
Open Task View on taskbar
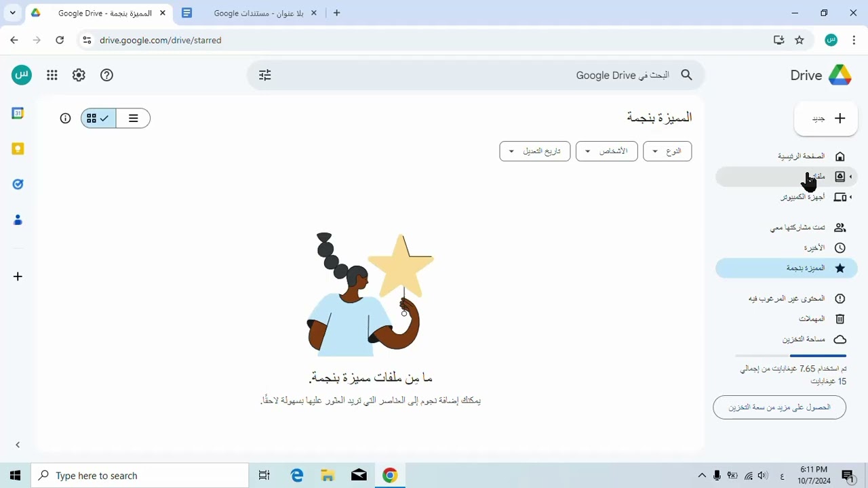pos(264,476)
